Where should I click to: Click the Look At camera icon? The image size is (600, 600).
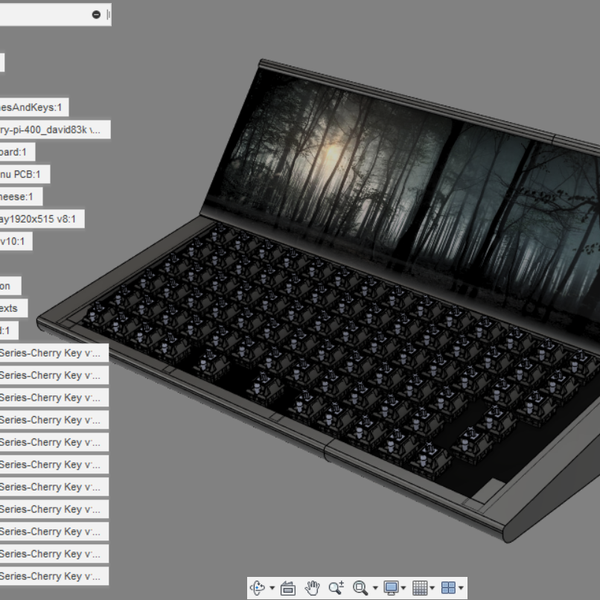pyautogui.click(x=287, y=588)
